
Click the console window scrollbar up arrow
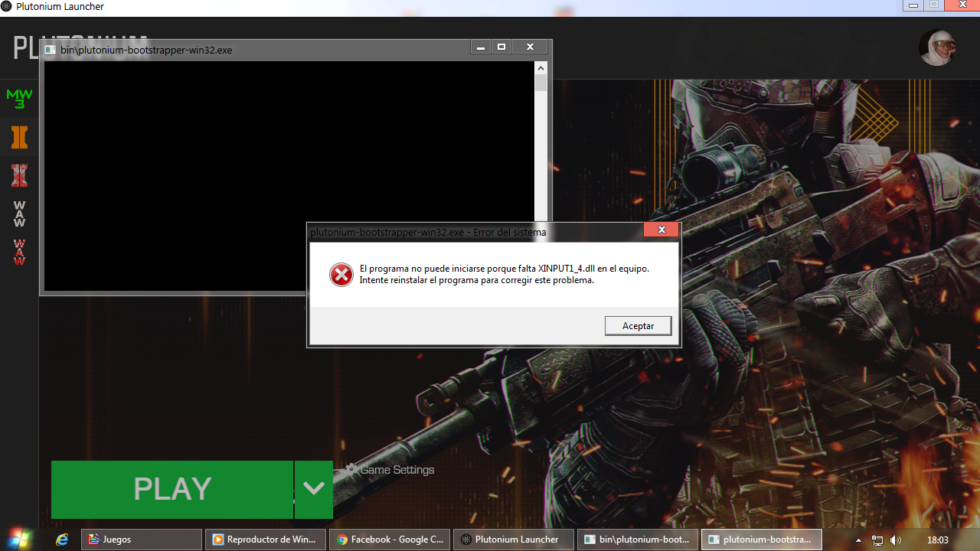[541, 68]
